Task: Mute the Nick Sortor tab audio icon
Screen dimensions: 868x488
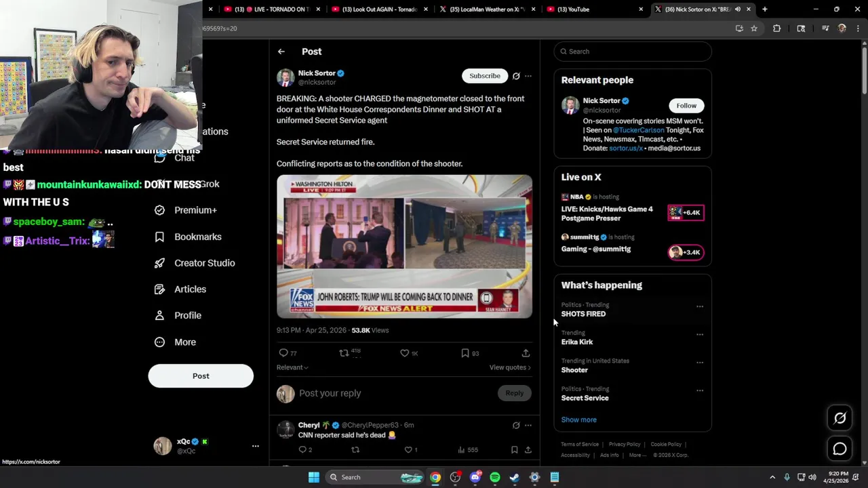Action: tap(738, 9)
